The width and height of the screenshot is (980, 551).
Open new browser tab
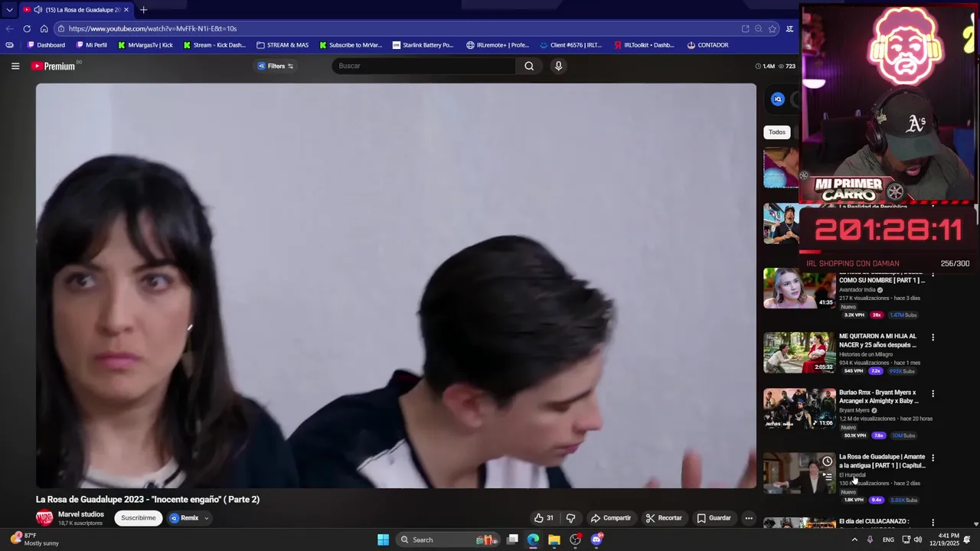coord(143,10)
